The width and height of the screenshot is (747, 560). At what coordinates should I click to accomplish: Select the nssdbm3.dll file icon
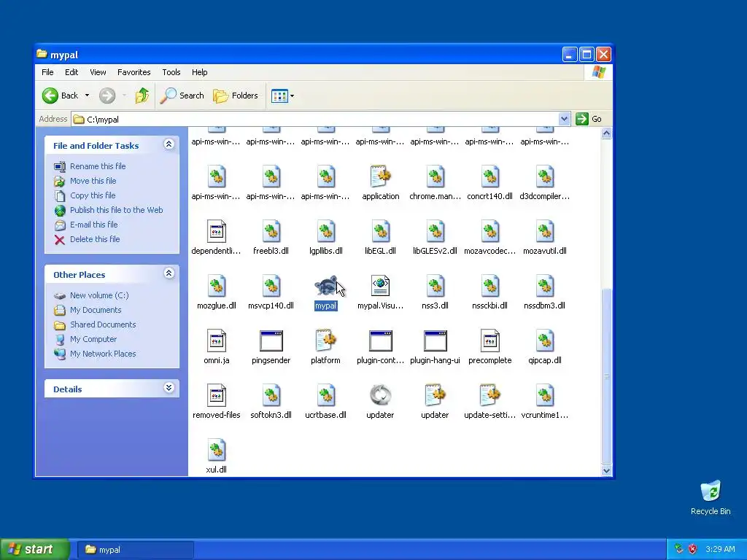(544, 286)
